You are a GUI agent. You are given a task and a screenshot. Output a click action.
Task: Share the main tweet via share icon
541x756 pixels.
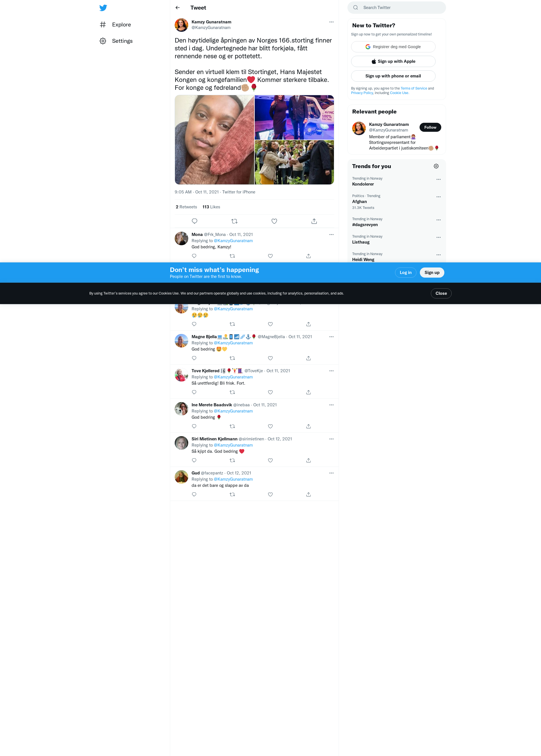(314, 221)
